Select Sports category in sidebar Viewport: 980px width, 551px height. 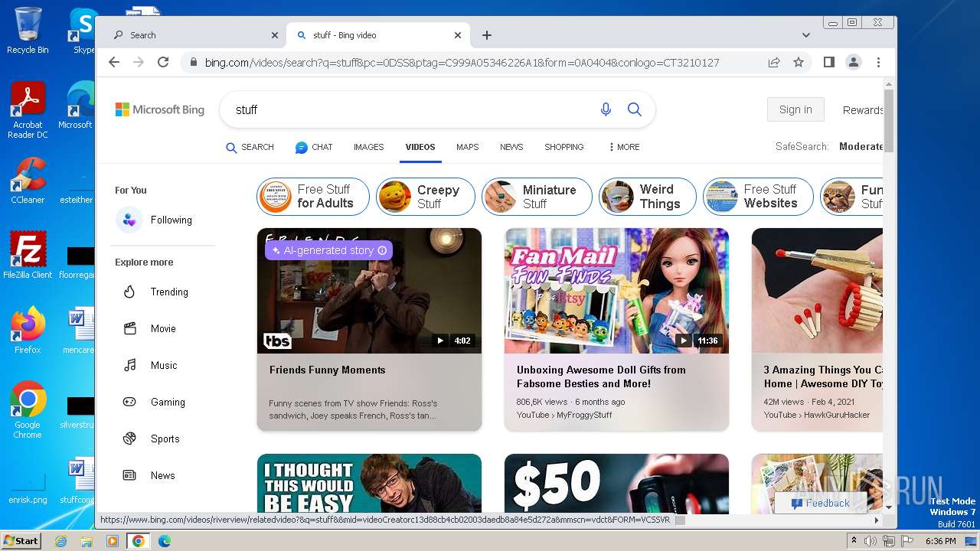(x=152, y=439)
